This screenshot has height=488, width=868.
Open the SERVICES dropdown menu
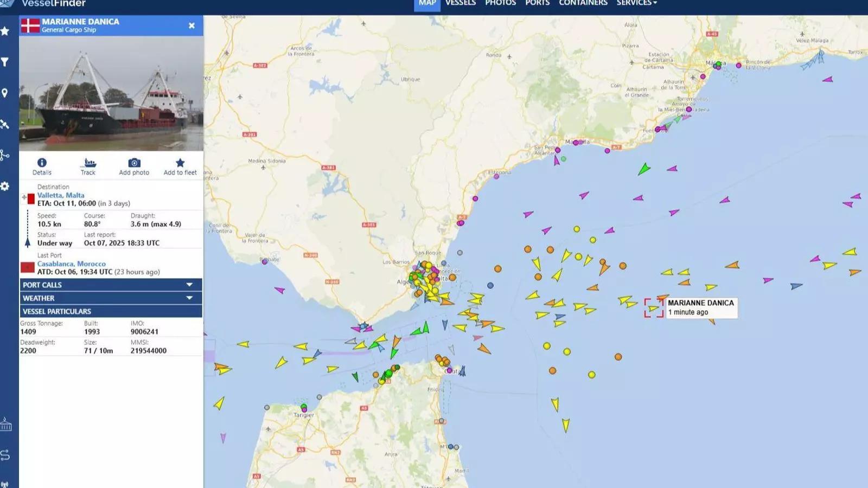pyautogui.click(x=636, y=3)
